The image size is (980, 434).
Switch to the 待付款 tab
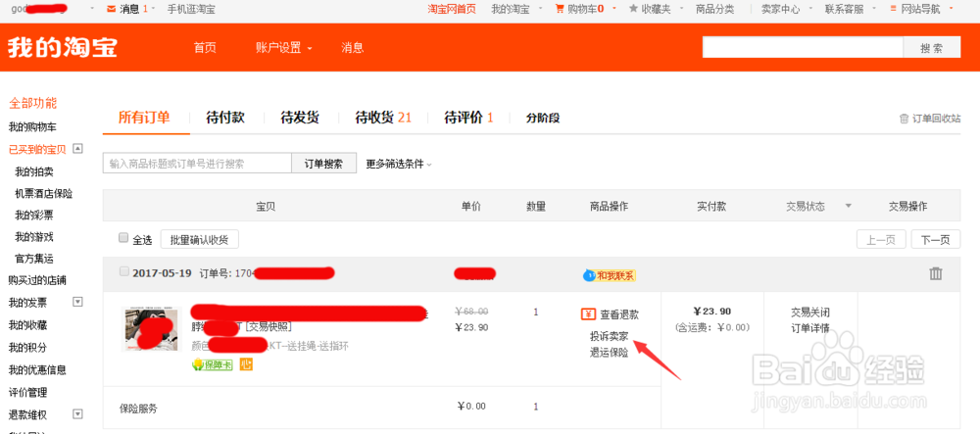click(x=225, y=118)
